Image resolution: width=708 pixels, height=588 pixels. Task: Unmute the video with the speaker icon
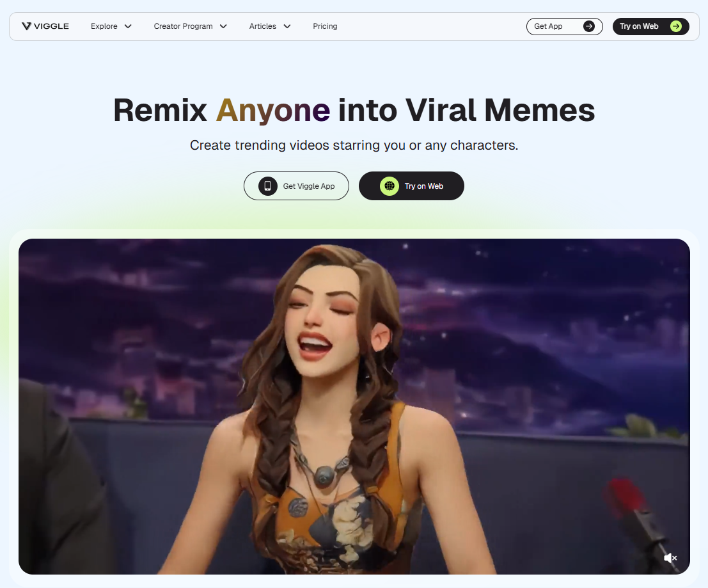click(670, 558)
